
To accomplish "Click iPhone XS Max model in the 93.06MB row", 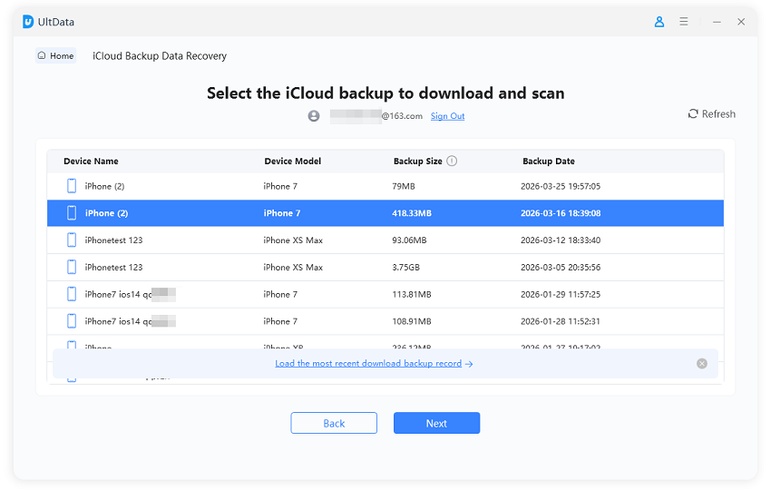I will pyautogui.click(x=293, y=240).
